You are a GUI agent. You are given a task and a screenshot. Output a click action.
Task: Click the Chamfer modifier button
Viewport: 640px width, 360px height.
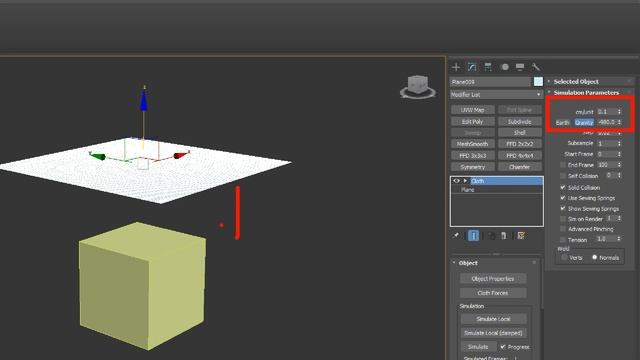pyautogui.click(x=520, y=167)
